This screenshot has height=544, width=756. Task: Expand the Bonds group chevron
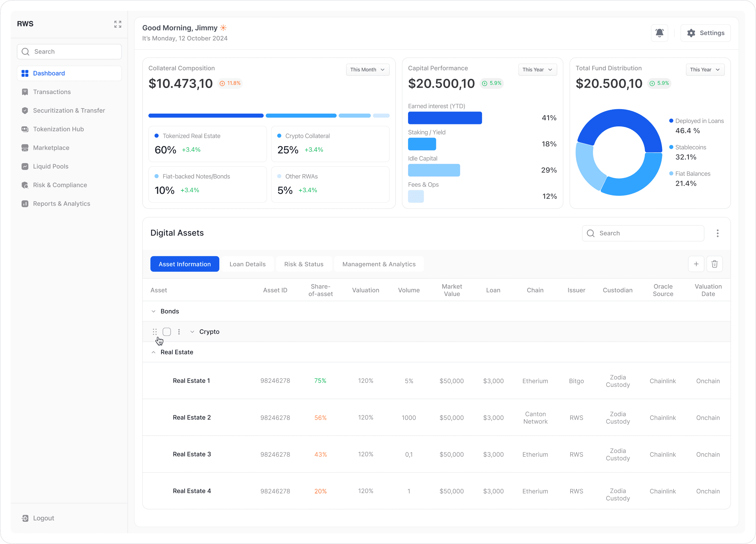coord(154,311)
